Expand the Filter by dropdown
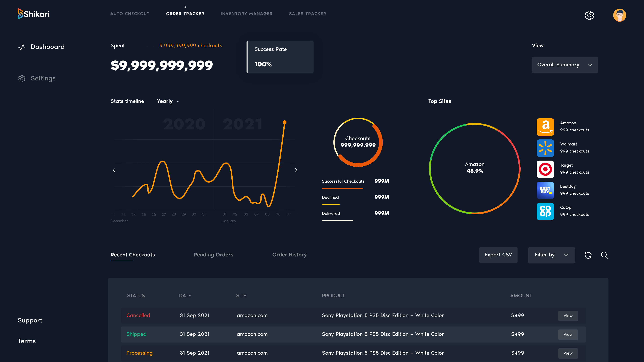 [x=551, y=255]
